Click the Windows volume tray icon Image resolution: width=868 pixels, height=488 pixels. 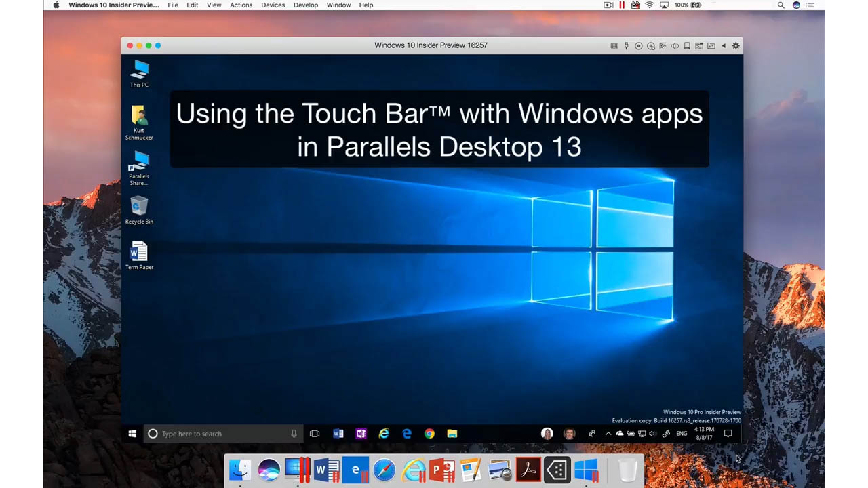pos(652,434)
